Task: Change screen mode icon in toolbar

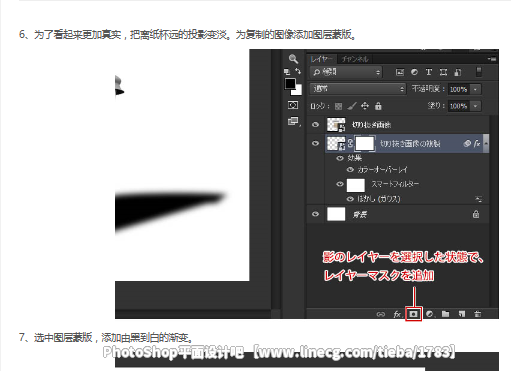Action: point(293,121)
